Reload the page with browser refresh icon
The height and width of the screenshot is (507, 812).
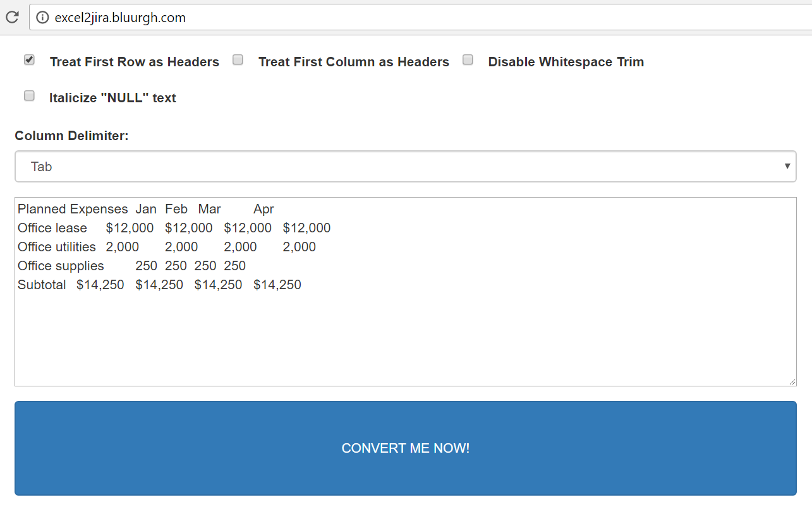(12, 17)
